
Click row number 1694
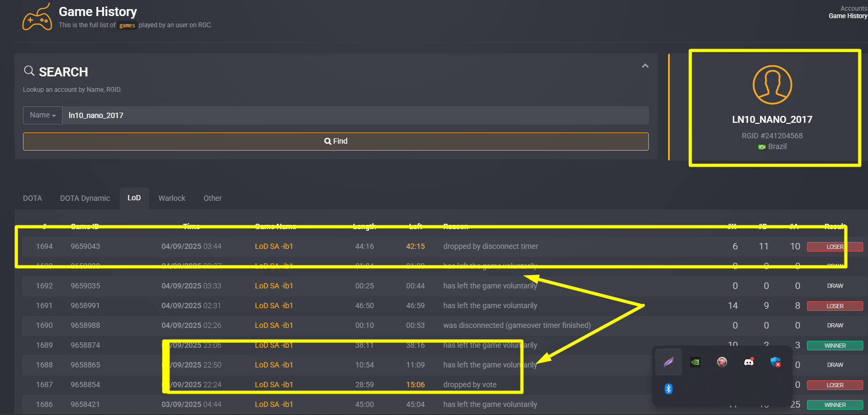click(44, 246)
